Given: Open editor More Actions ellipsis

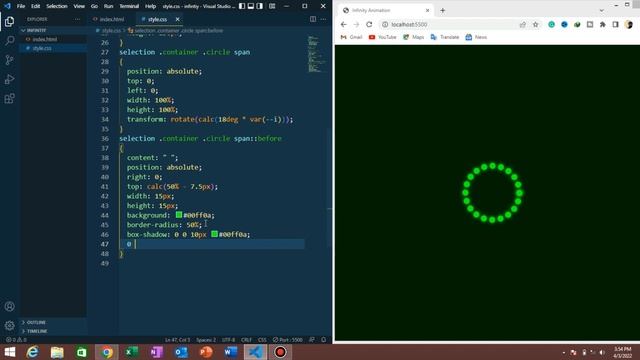Looking at the screenshot, I should [x=323, y=19].
